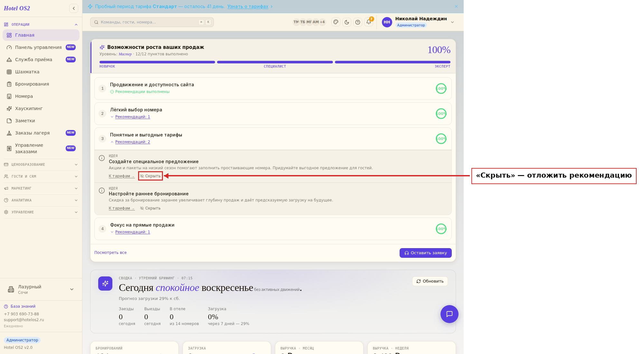Screen dimensions: 644x354
Task: Focus the commands and guests search field
Action: click(152, 22)
